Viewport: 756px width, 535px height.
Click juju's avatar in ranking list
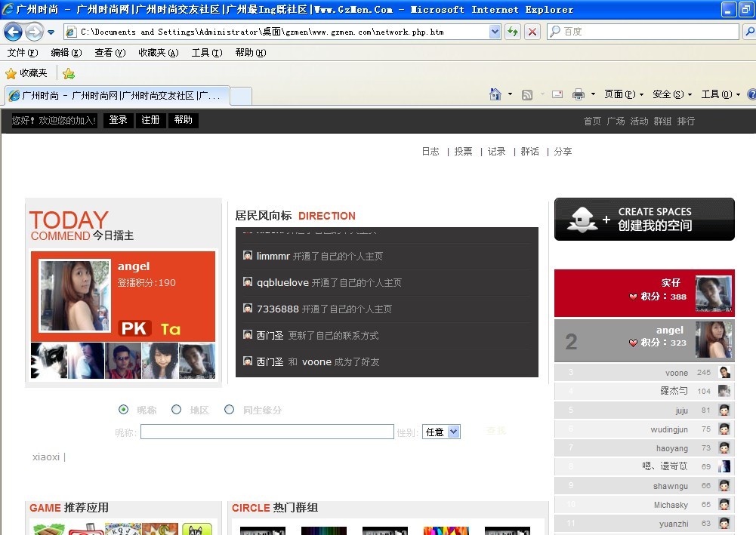point(724,410)
